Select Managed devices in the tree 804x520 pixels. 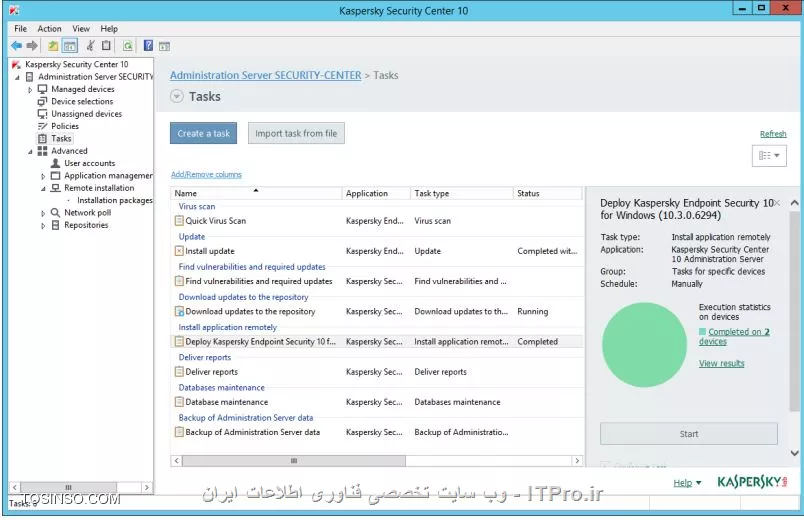tap(83, 89)
